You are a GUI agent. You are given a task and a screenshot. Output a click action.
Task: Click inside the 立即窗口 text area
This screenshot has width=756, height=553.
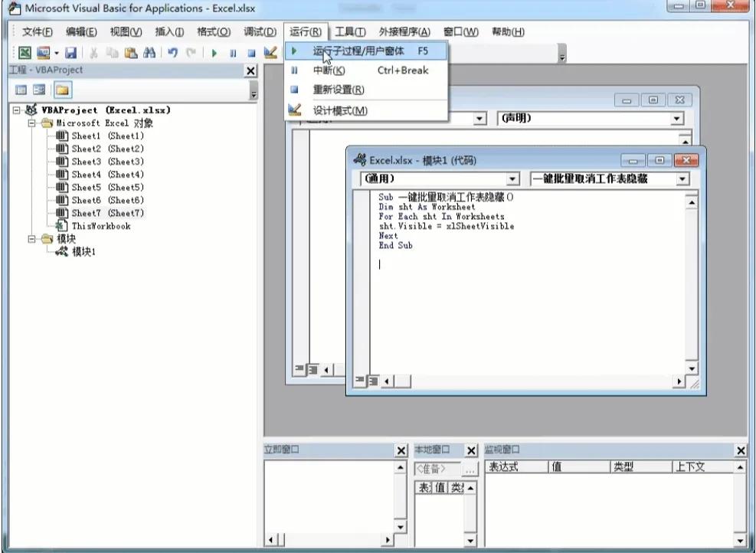[x=330, y=496]
